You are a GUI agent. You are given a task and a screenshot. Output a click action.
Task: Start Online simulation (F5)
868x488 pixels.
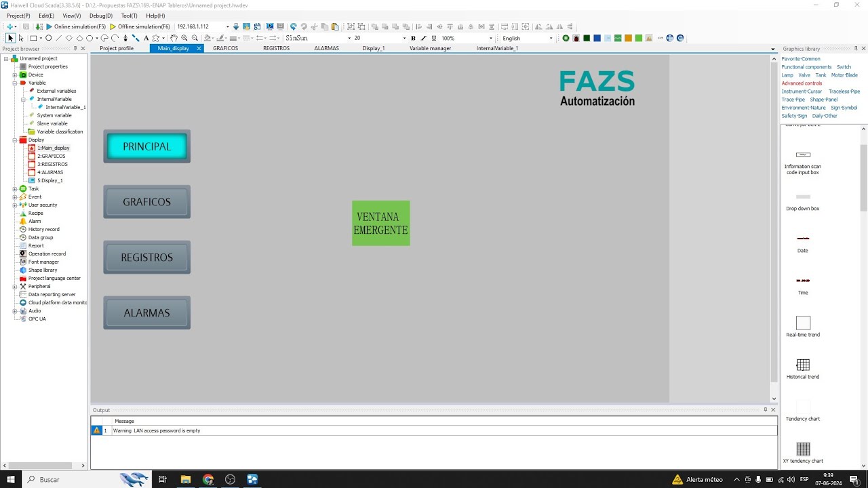pos(76,26)
